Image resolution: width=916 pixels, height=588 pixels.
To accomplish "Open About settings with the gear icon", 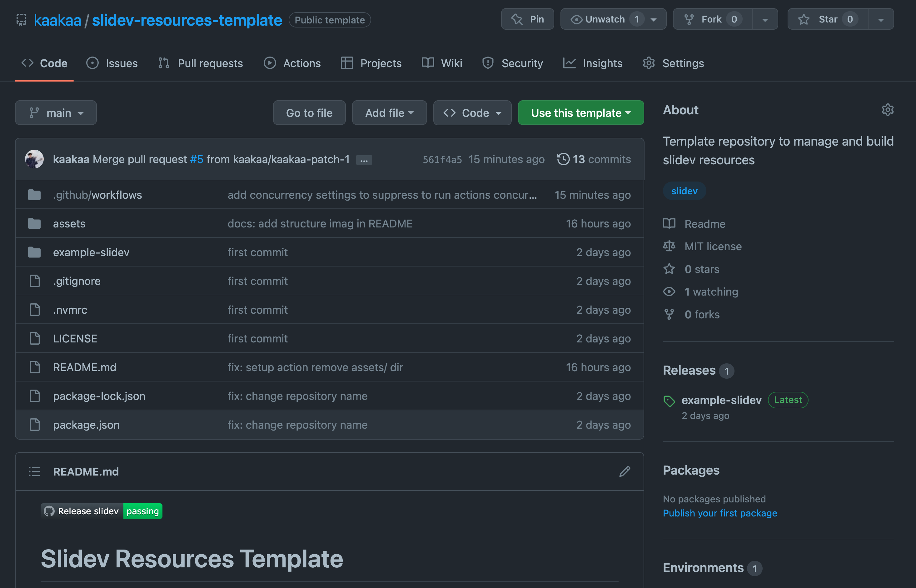I will coord(887,110).
